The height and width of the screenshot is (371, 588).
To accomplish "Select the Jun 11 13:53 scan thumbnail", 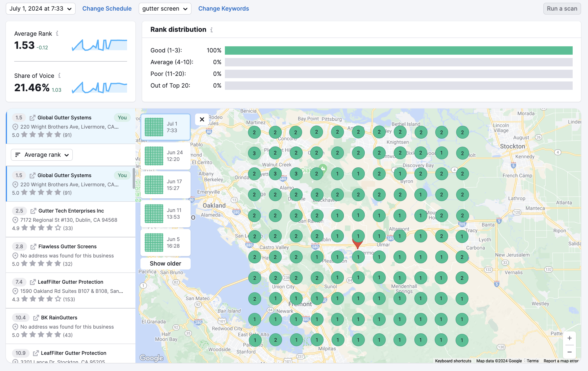I will [x=166, y=214].
